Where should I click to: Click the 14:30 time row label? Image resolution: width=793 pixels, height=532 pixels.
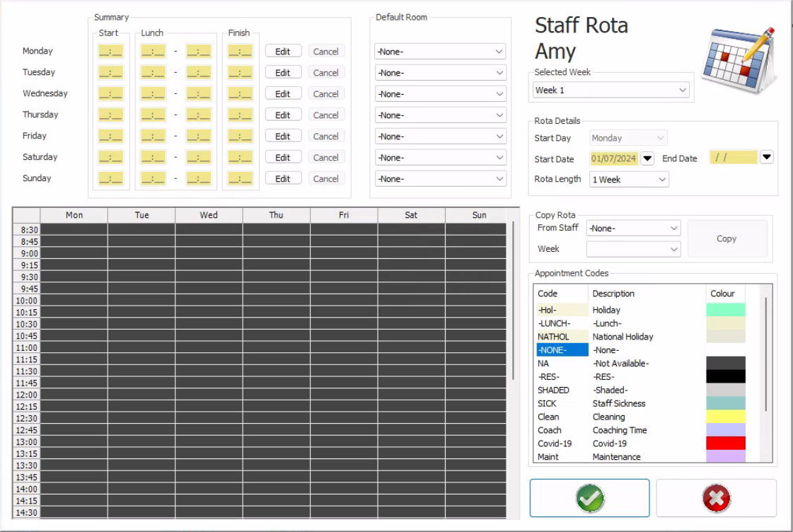tap(26, 512)
